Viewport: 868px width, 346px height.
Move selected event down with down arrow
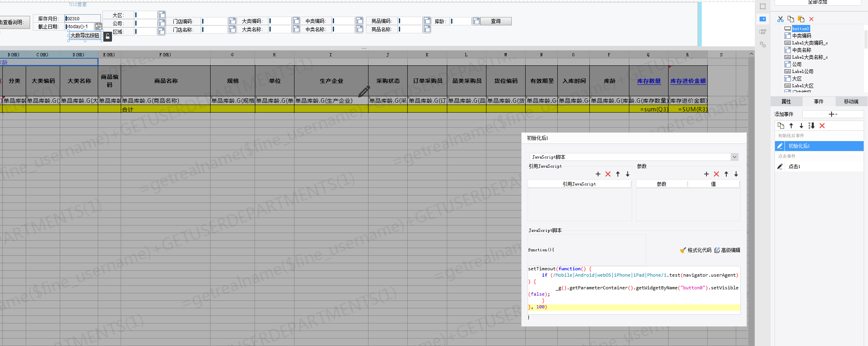point(801,126)
